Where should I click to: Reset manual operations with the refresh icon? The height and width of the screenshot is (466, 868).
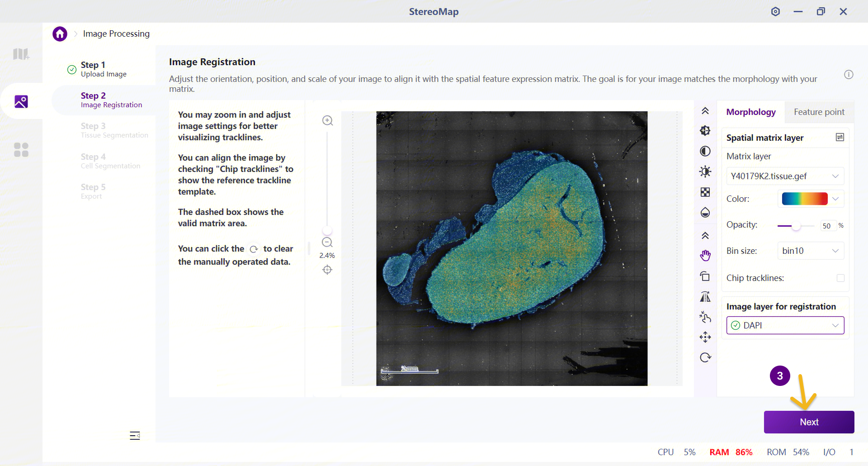(705, 357)
